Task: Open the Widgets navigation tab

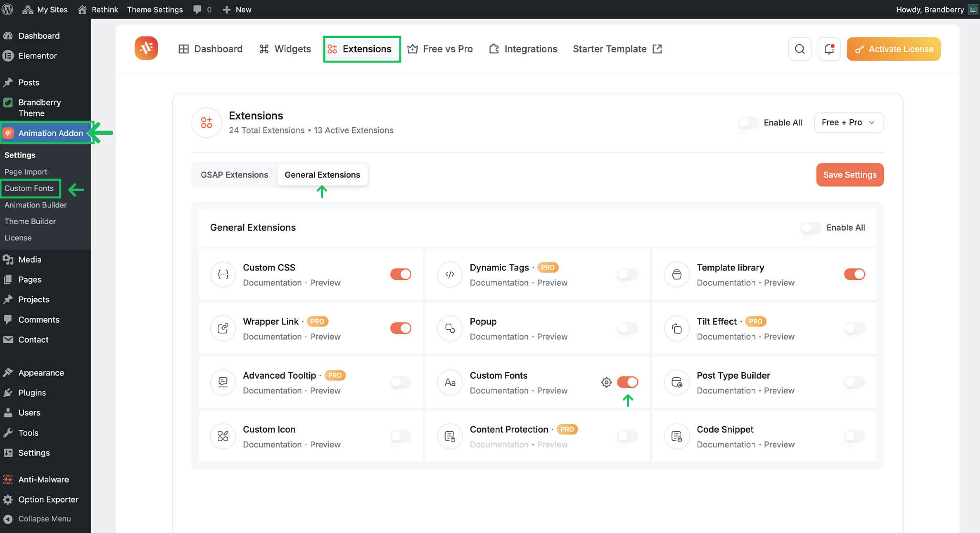Action: click(x=285, y=49)
